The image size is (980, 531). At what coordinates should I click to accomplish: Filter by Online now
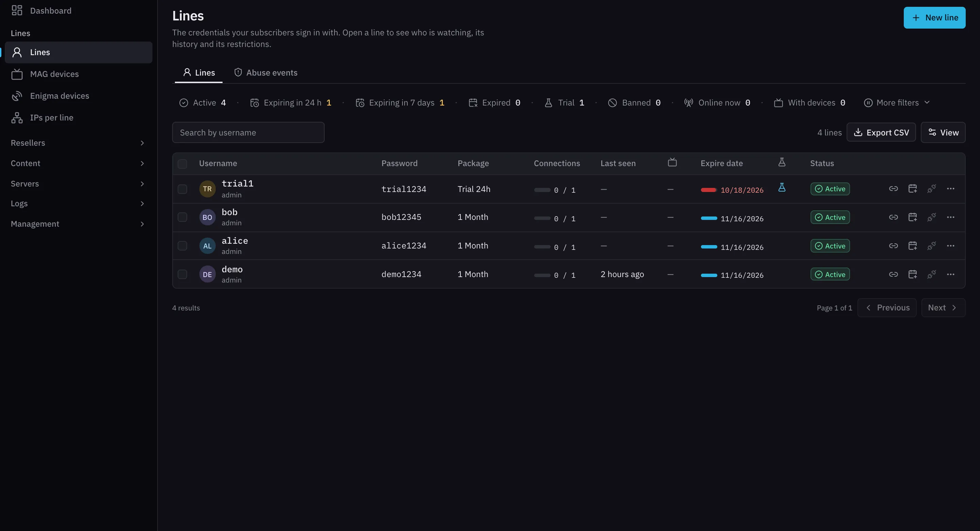click(x=717, y=103)
